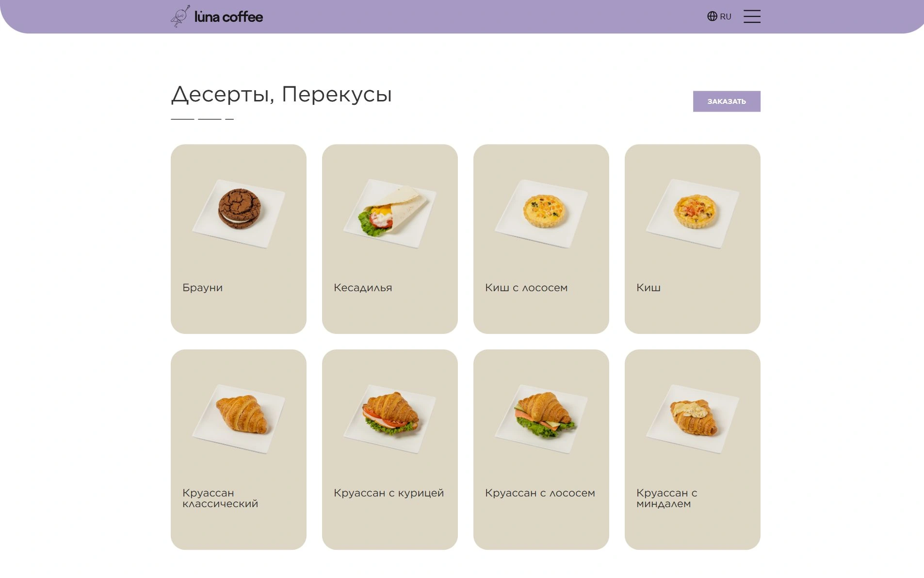
Task: Click the Круассан с миндалем image
Action: tap(693, 419)
